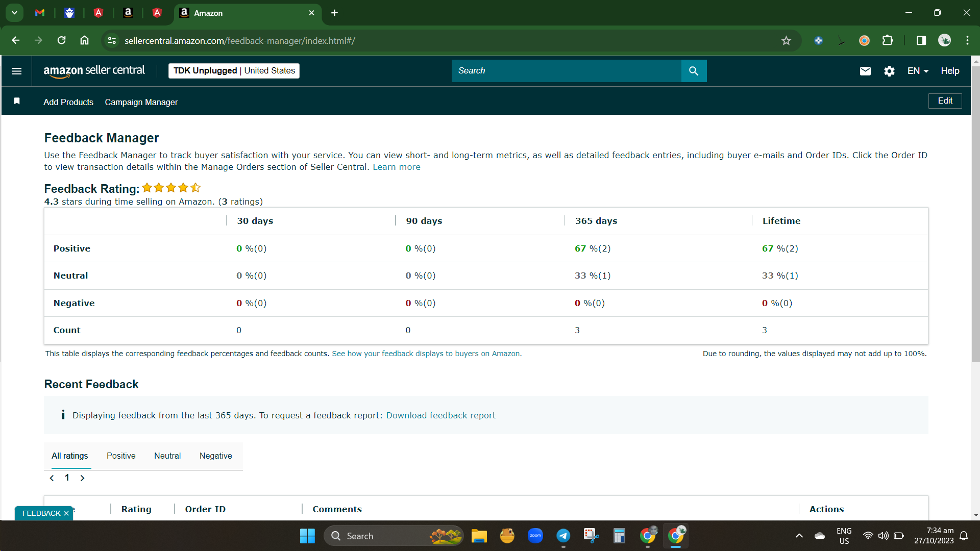Open the Help link

coord(950,71)
